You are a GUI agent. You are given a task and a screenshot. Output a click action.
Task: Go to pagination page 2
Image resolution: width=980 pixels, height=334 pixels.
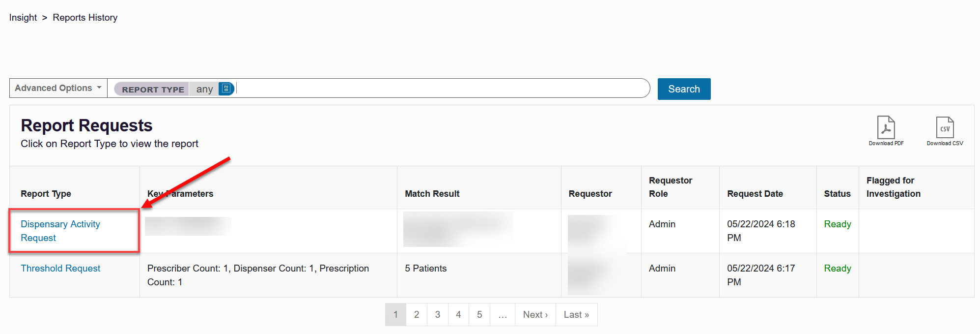click(416, 314)
